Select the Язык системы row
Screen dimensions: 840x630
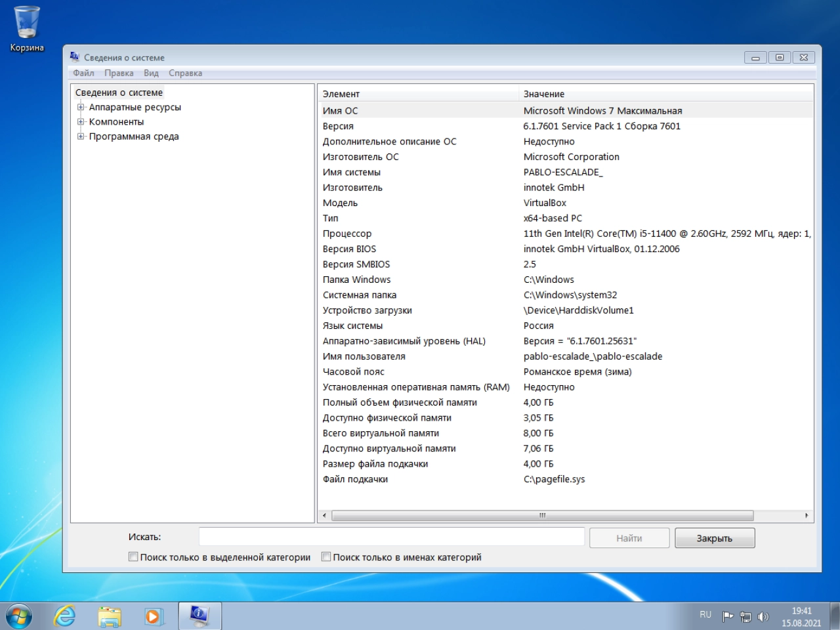[x=566, y=325]
